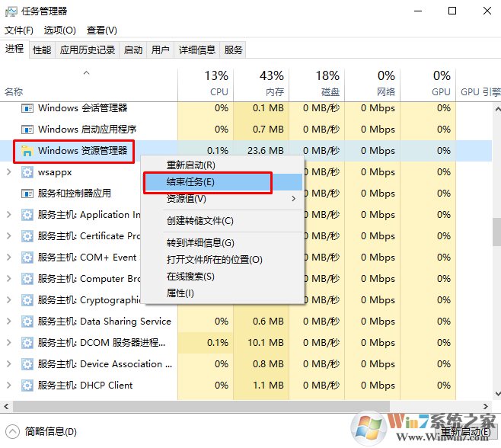Screen dimensions: 501x448
Task: Choose 结束任务 from the context menu
Action: coord(190,182)
